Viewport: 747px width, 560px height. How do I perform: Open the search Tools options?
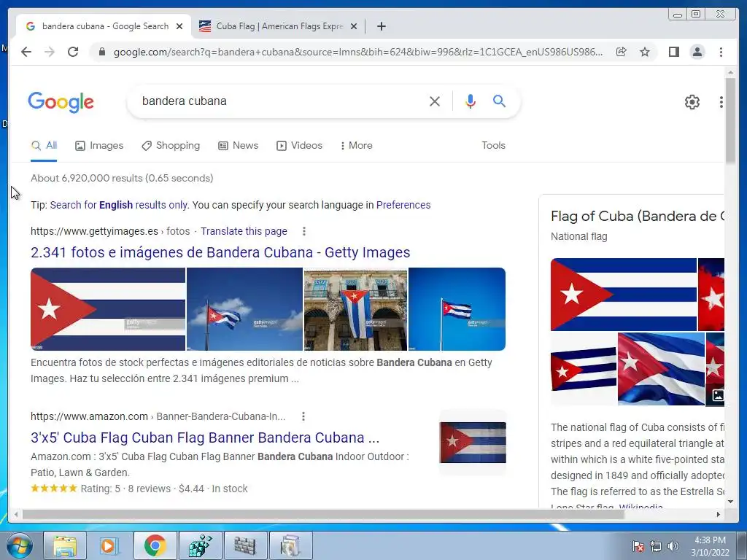(x=493, y=146)
